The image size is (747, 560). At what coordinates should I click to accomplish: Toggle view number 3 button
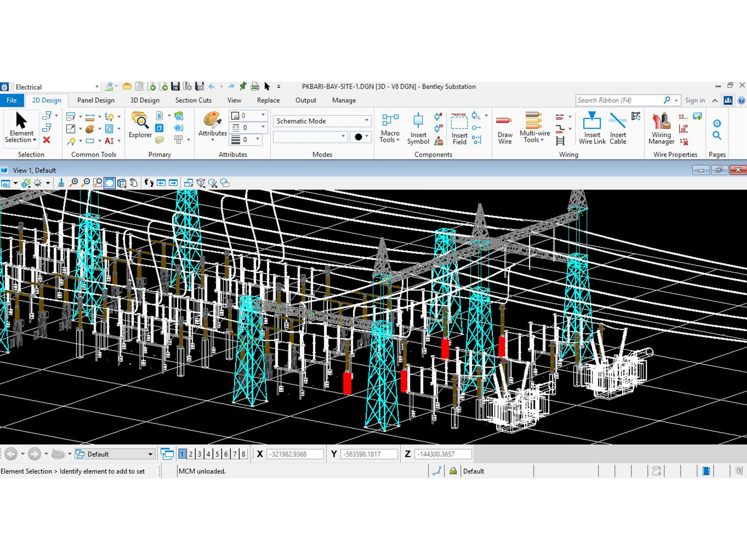click(199, 454)
